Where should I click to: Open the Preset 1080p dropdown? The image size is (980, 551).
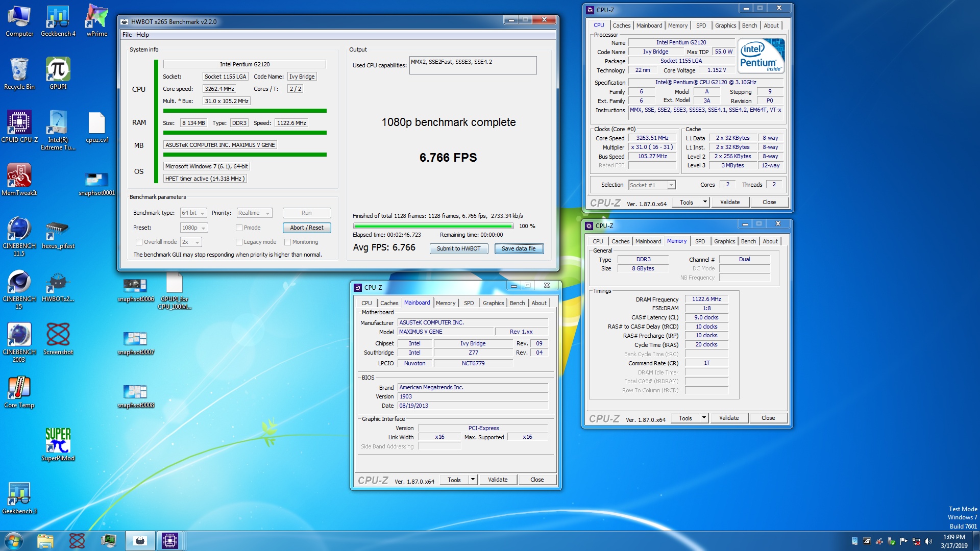point(194,228)
